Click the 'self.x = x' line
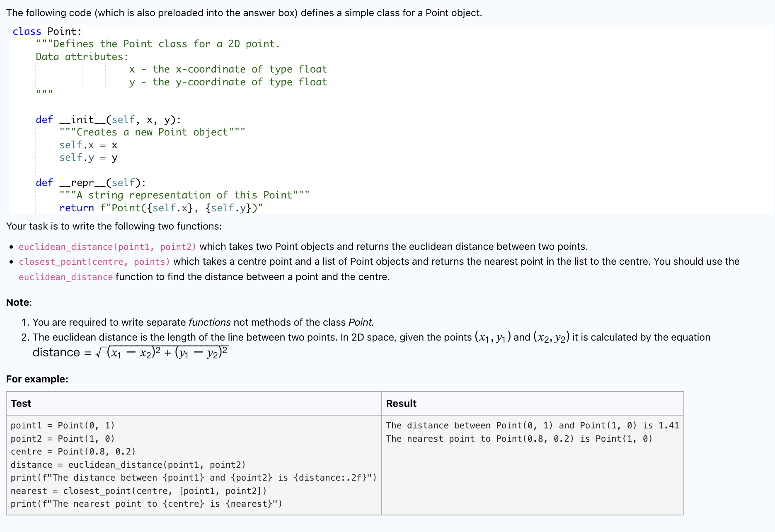 (88, 145)
